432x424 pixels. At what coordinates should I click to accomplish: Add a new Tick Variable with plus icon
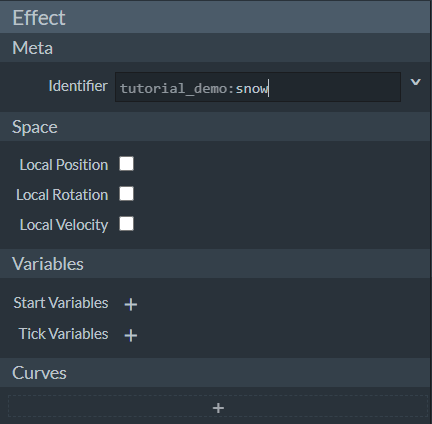[x=131, y=335]
